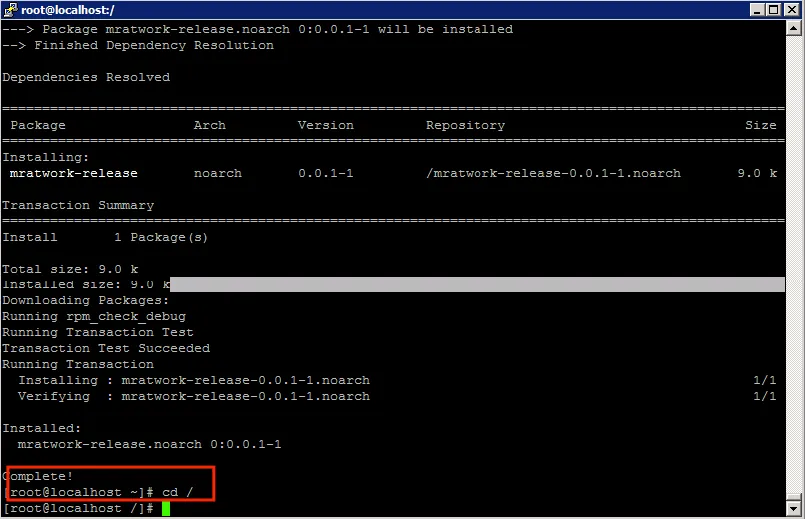Viewport: 805px width, 519px height.
Task: Minimize the root@localhost terminal window
Action: point(757,10)
